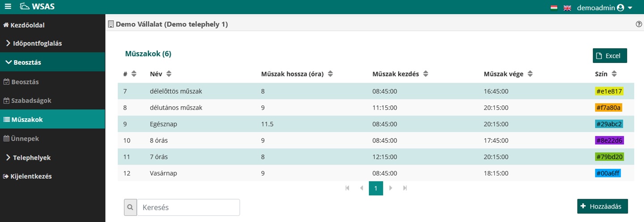Sort by Műszak hossza column arrows
The width and height of the screenshot is (644, 222).
pos(330,74)
